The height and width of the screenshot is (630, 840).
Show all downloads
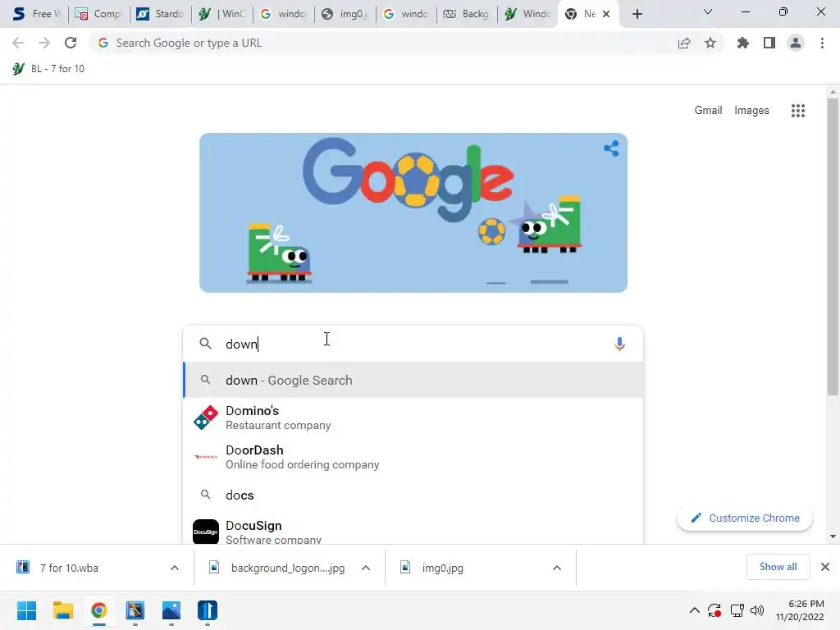[x=778, y=567]
